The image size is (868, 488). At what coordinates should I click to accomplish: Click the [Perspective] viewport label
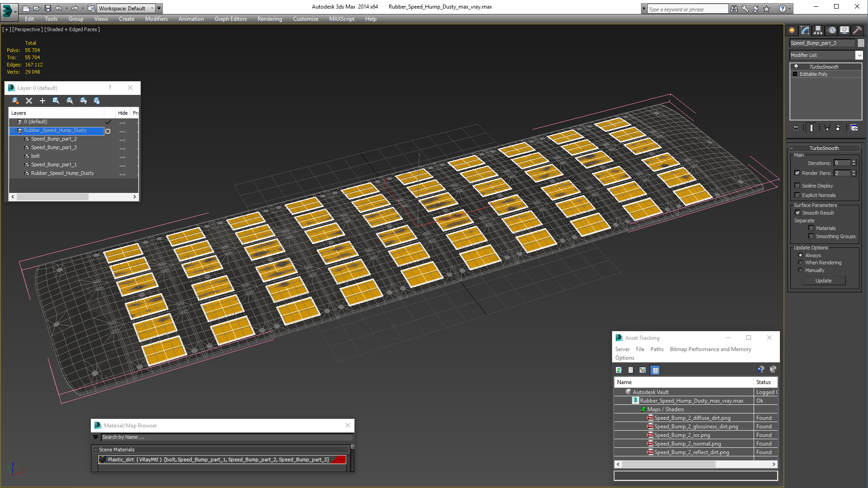28,29
